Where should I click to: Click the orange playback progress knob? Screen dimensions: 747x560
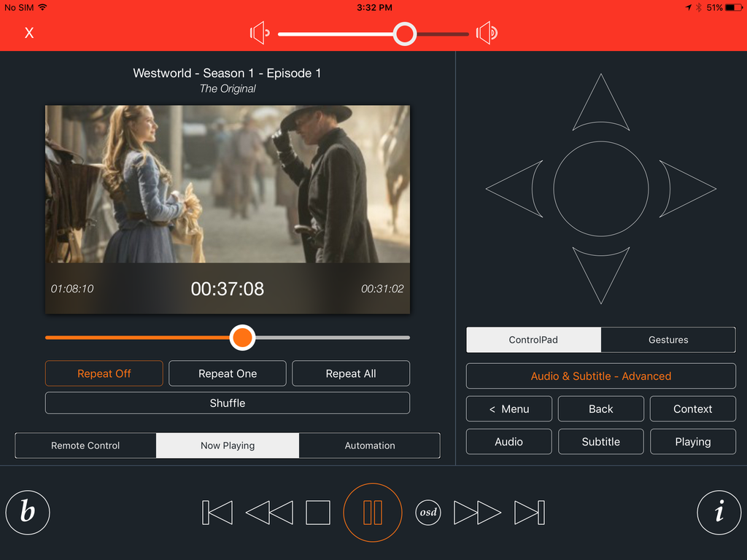[242, 338]
